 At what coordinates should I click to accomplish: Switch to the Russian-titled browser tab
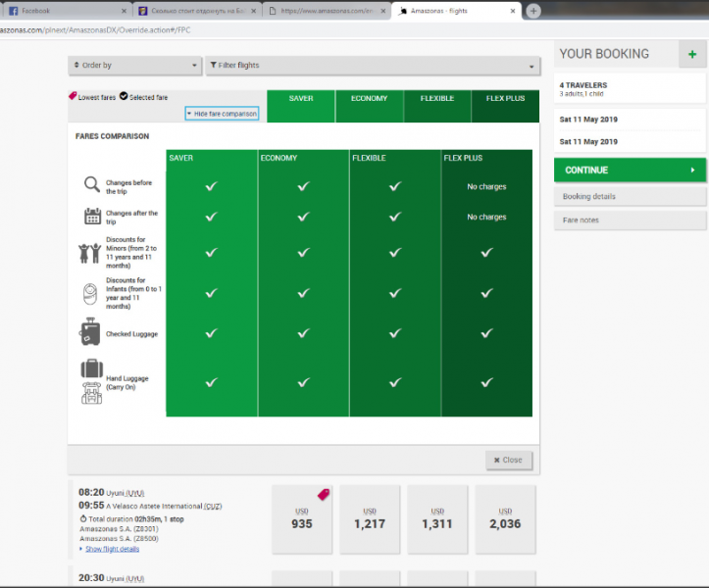(198, 11)
